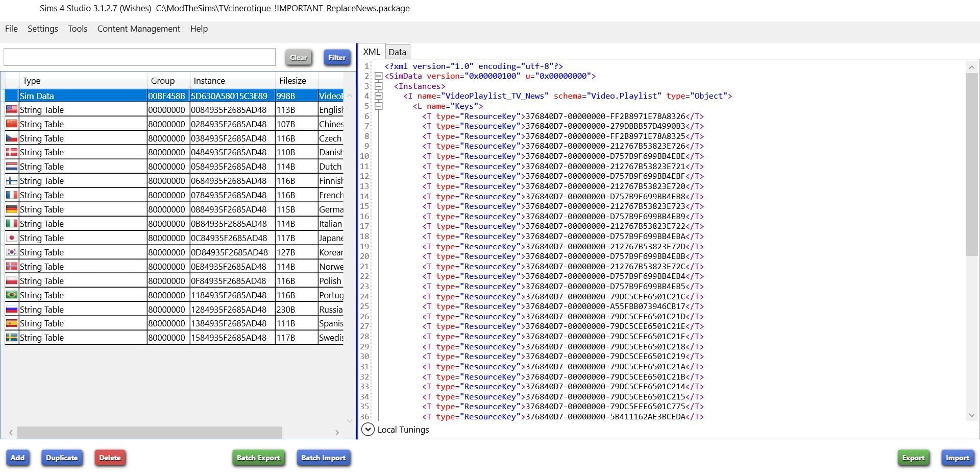Screen dimensions: 980x473
Task: Switch to the XML tab
Action: click(x=372, y=52)
